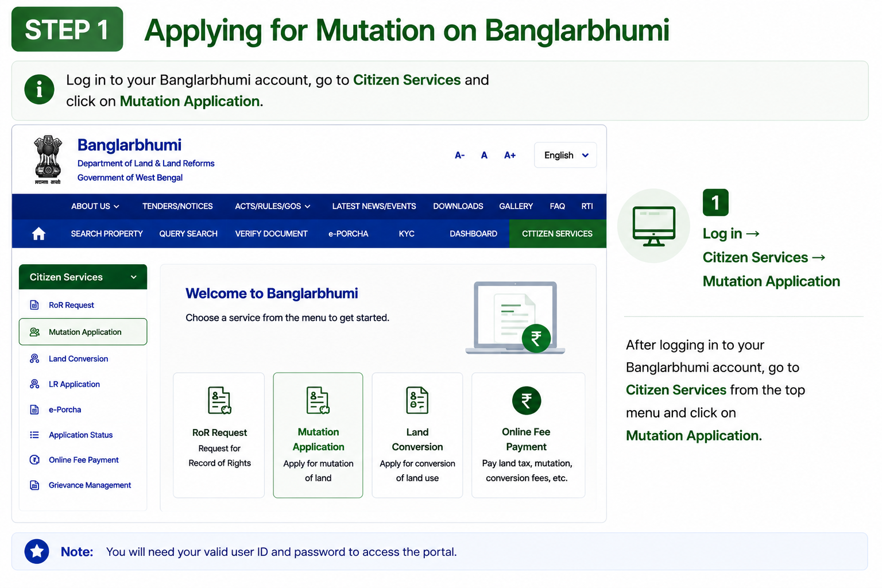Expand the ACTS/RULES/GOS menu
This screenshot has width=882, height=588.
point(273,206)
